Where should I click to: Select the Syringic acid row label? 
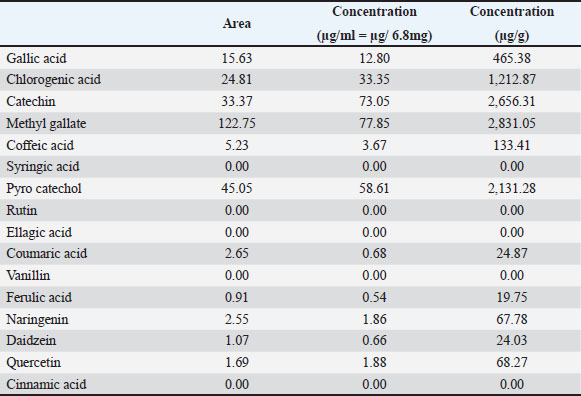[43, 166]
